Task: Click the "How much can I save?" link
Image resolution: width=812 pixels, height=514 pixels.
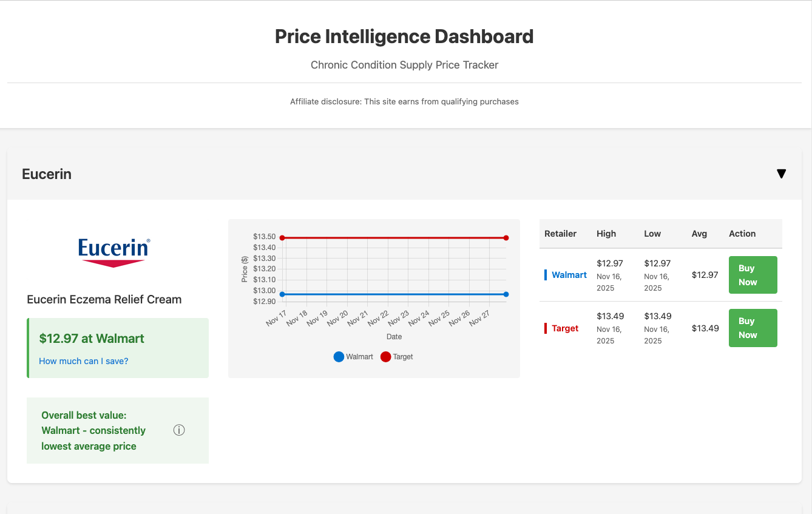Action: click(84, 361)
